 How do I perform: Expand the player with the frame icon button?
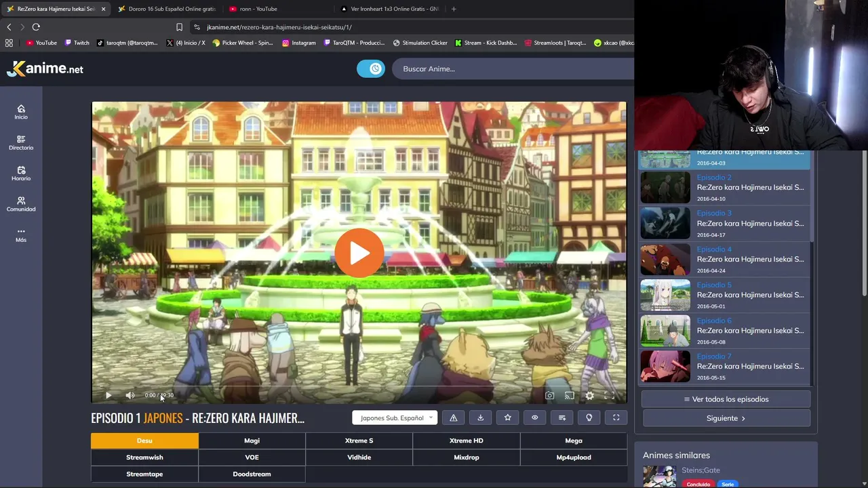(616, 418)
